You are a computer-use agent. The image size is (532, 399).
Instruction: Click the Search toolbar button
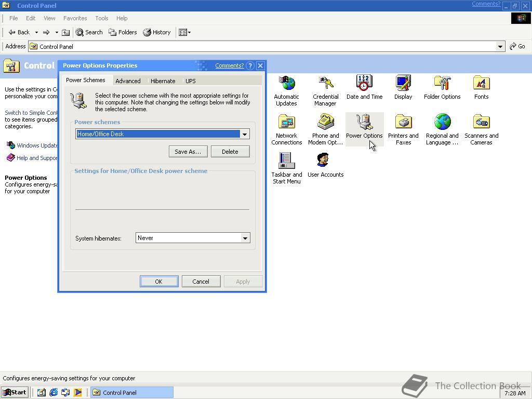89,32
